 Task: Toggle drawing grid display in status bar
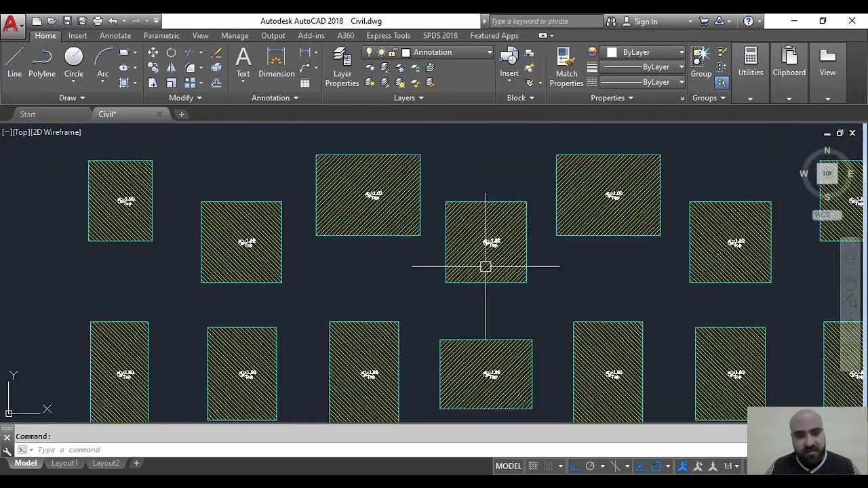point(533,466)
